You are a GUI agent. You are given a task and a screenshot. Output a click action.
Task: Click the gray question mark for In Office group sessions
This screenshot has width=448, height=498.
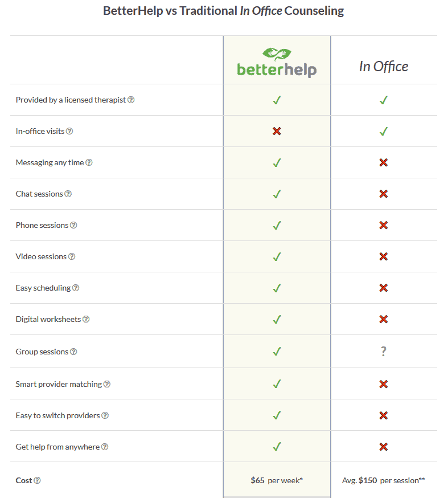pos(384,351)
